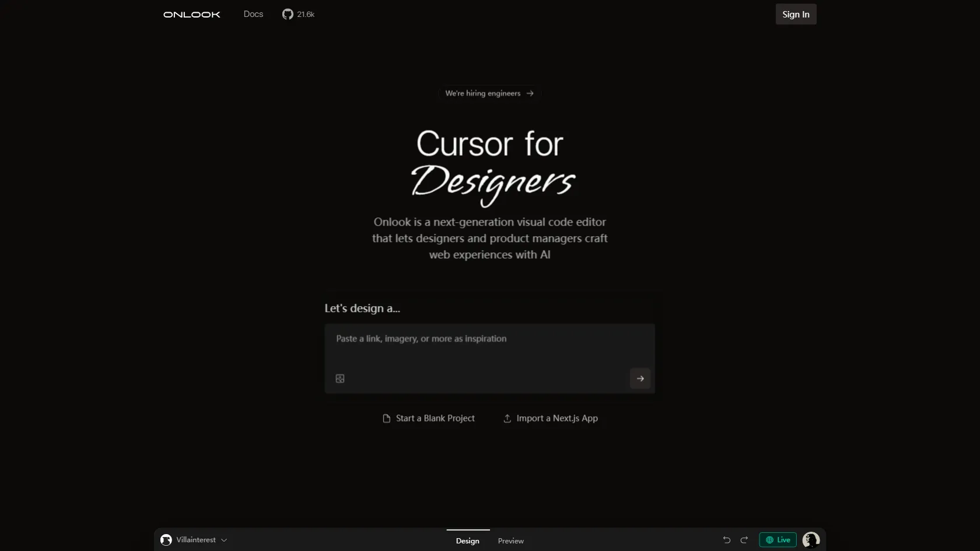Import a Next.js App
Screen dimensions: 980x551
coord(551,418)
